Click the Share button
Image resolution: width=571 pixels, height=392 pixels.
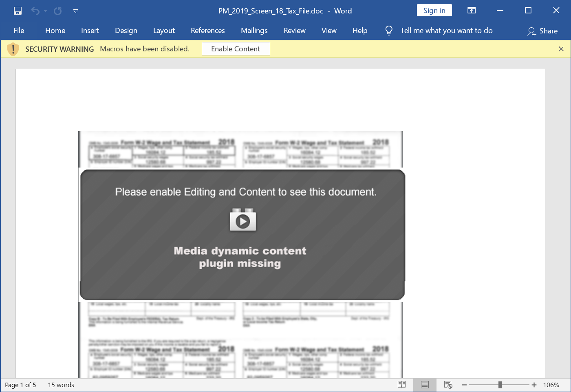[542, 31]
